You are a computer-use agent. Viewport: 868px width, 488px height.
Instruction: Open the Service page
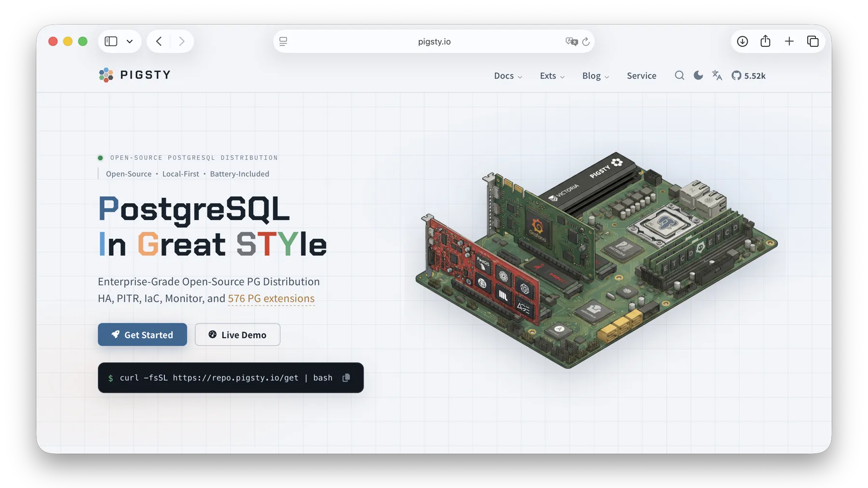coord(641,76)
